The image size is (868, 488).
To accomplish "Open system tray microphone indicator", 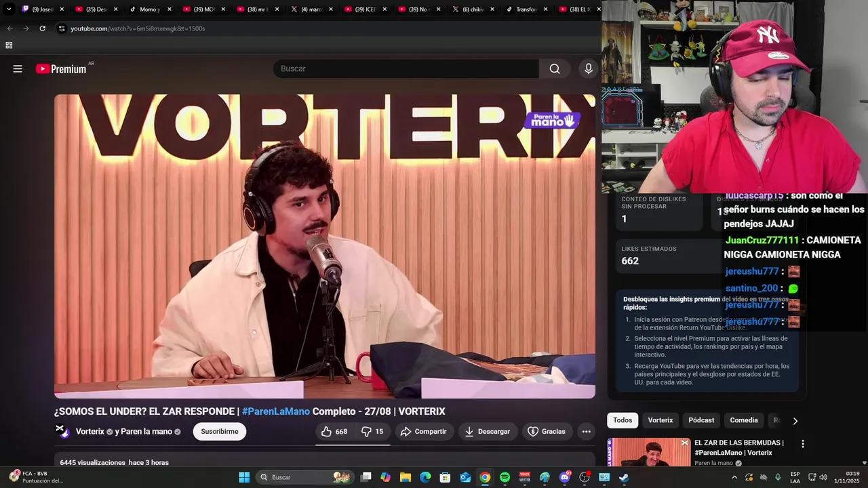I will [x=778, y=477].
